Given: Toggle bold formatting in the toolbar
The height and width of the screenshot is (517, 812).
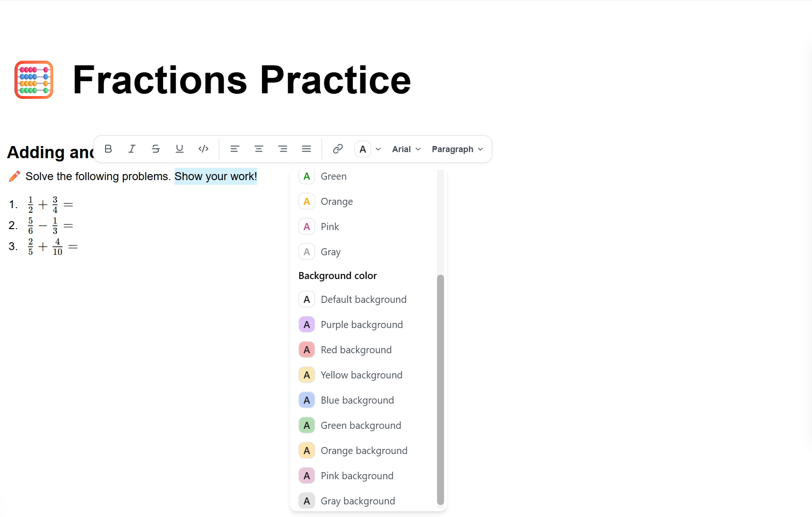Looking at the screenshot, I should pos(108,149).
